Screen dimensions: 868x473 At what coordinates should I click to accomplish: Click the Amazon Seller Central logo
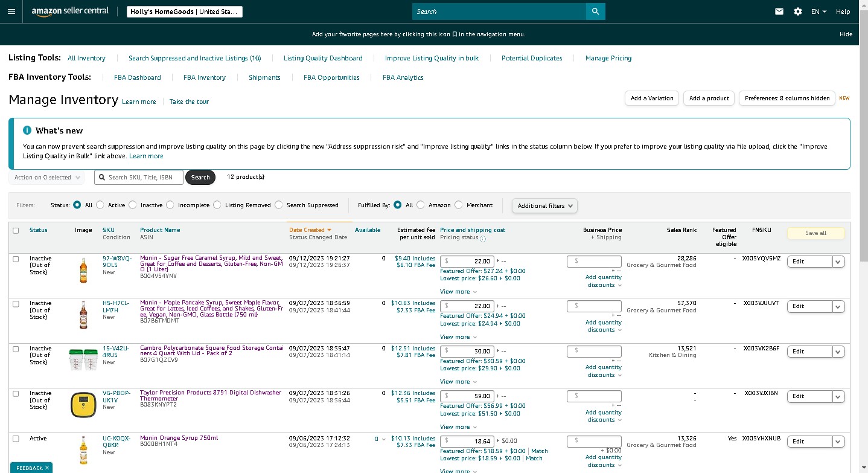pos(70,11)
